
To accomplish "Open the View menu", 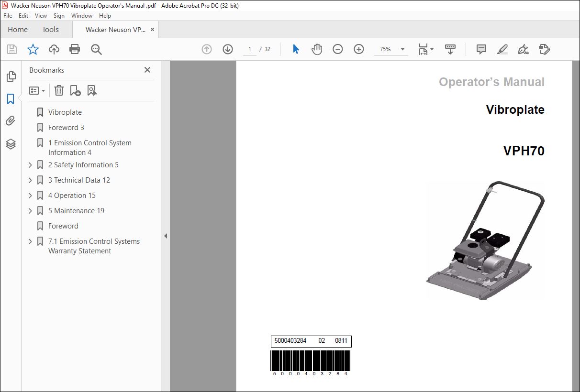I will (x=41, y=16).
